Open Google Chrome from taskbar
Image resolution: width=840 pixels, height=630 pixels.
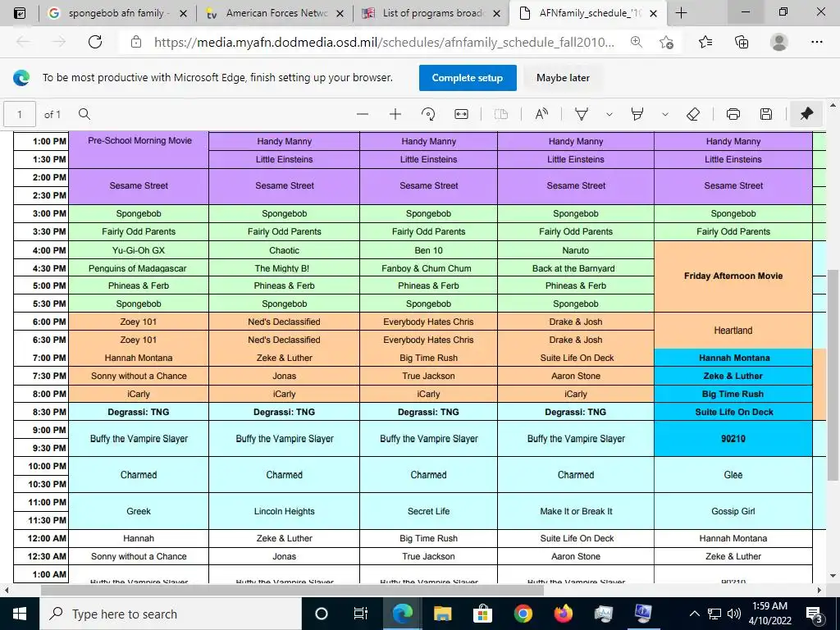[523, 614]
